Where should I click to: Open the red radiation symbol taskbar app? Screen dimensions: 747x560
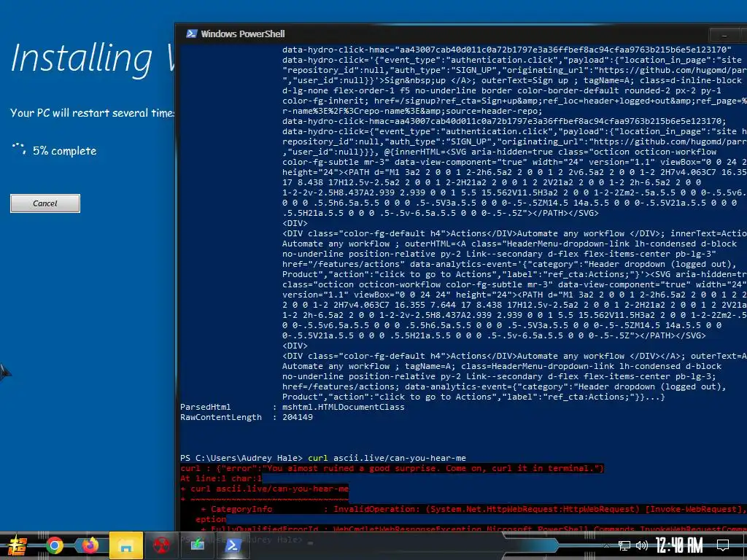pyautogui.click(x=161, y=545)
